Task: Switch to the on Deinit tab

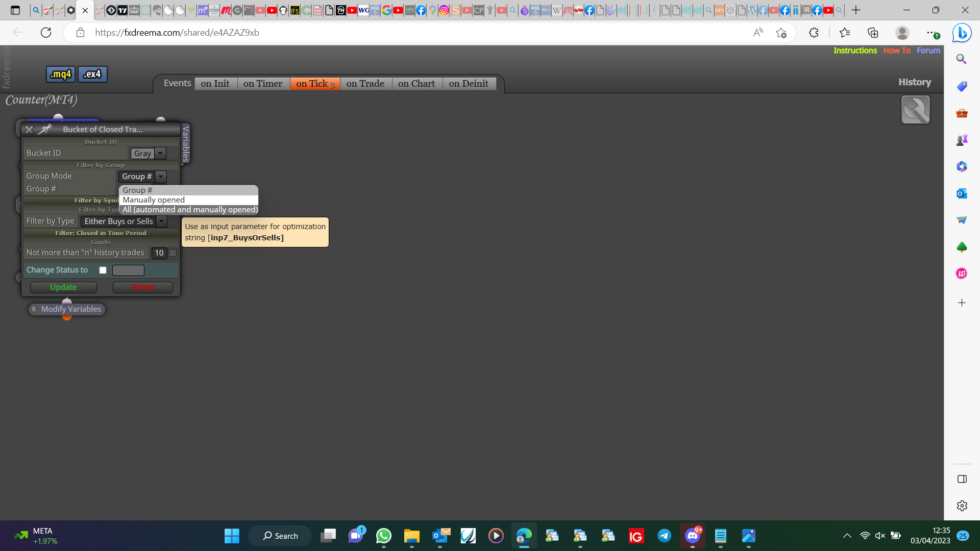Action: pos(469,84)
